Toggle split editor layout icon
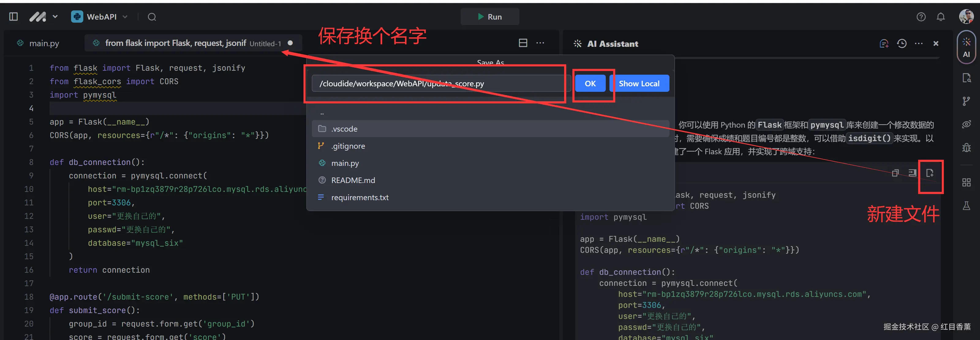Screen dimensions: 980x340 tap(523, 43)
